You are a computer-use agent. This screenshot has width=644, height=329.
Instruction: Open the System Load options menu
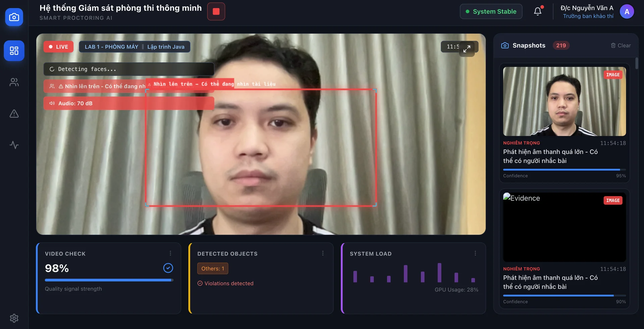475,253
